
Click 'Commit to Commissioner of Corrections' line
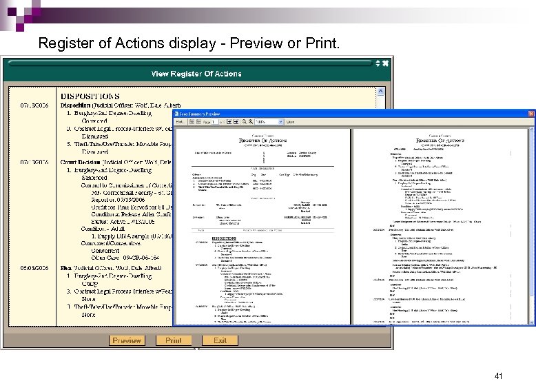(x=127, y=185)
